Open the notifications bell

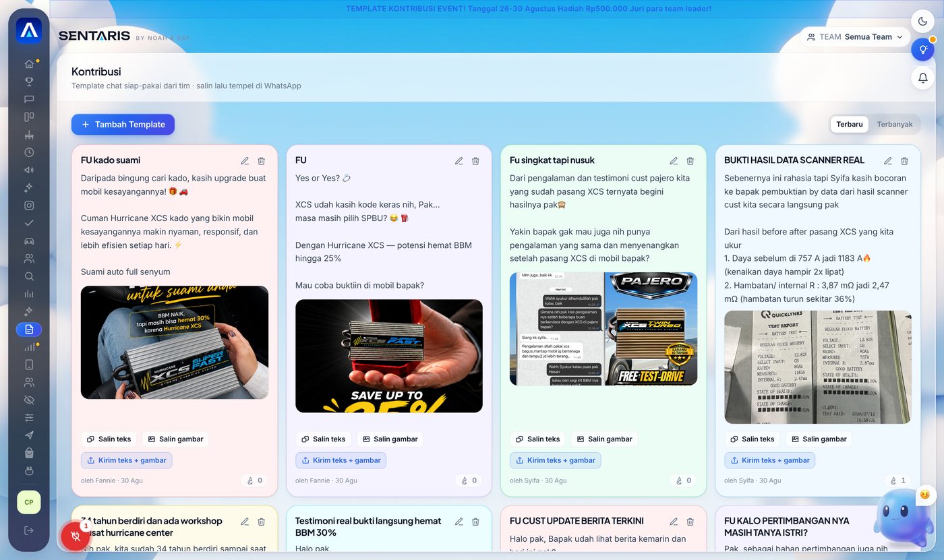pyautogui.click(x=922, y=77)
